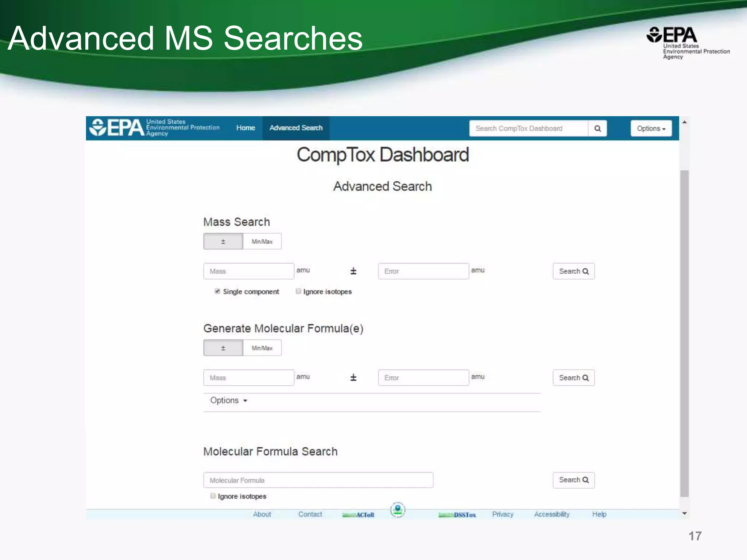The image size is (747, 560).
Task: Open the Contact footer link
Action: coord(310,514)
